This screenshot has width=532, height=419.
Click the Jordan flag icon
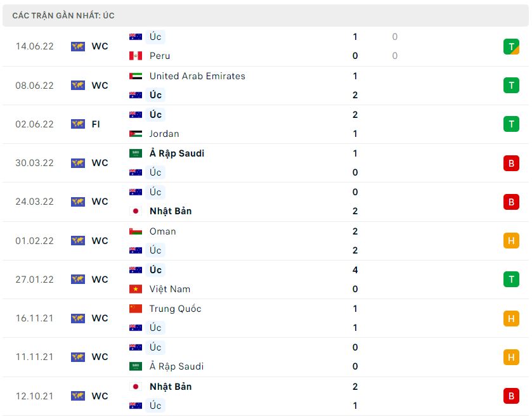[136, 134]
